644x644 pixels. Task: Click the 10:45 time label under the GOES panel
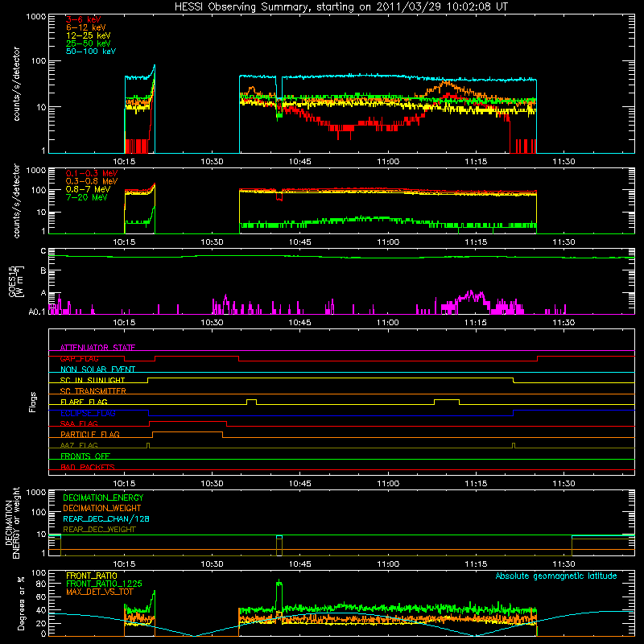(299, 323)
